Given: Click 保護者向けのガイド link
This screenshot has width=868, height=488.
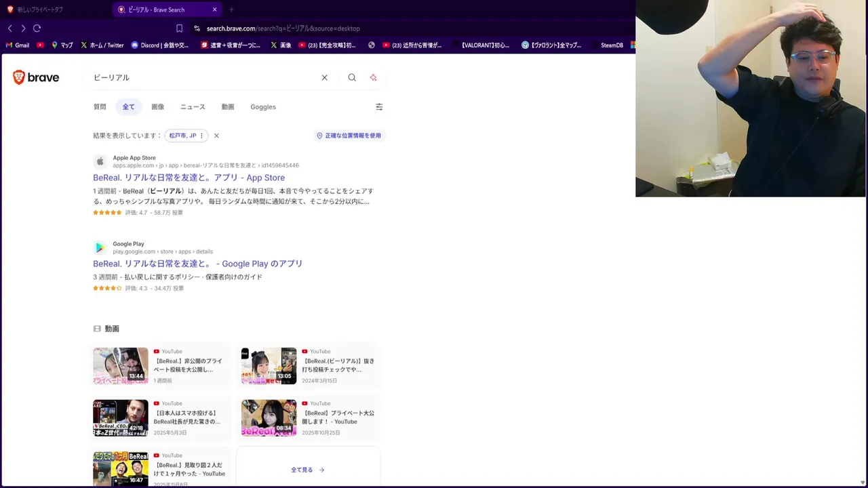Looking at the screenshot, I should (x=234, y=277).
